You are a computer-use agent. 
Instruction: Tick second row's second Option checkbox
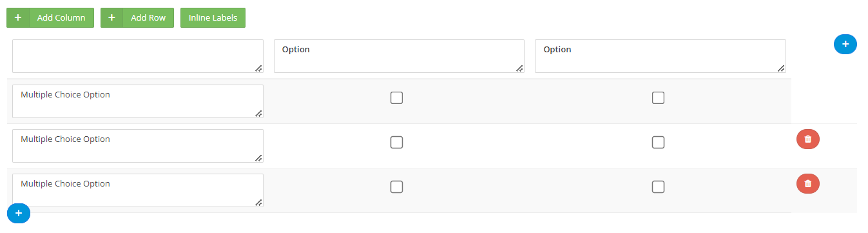point(658,142)
